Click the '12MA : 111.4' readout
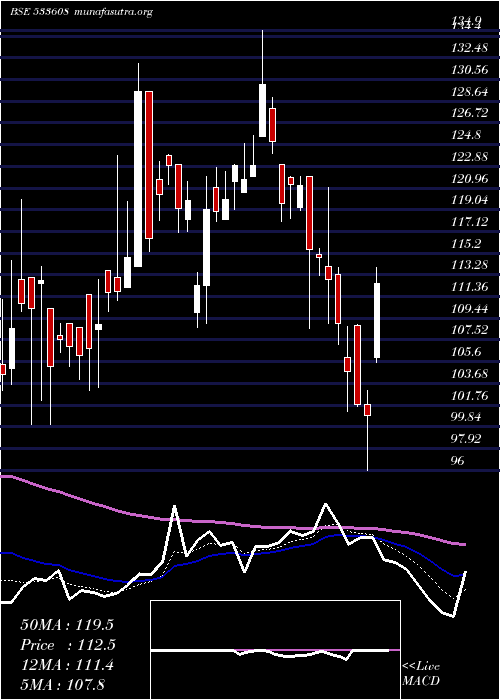 pyautogui.click(x=67, y=665)
